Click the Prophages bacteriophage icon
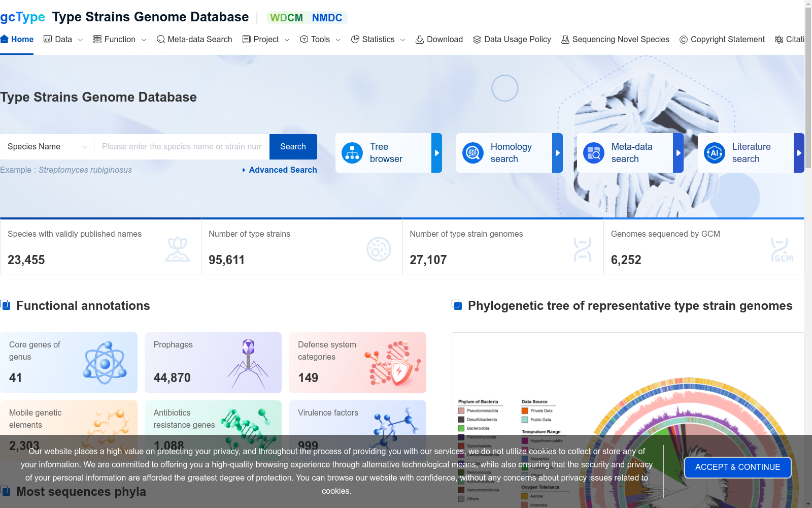Image resolution: width=812 pixels, height=508 pixels. click(x=248, y=364)
